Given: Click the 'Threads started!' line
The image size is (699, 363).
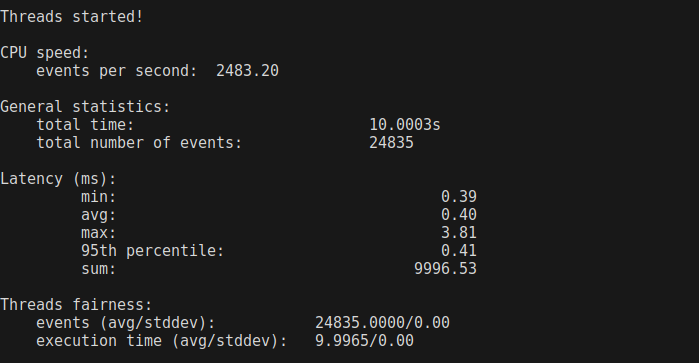Looking at the screenshot, I should 71,17.
